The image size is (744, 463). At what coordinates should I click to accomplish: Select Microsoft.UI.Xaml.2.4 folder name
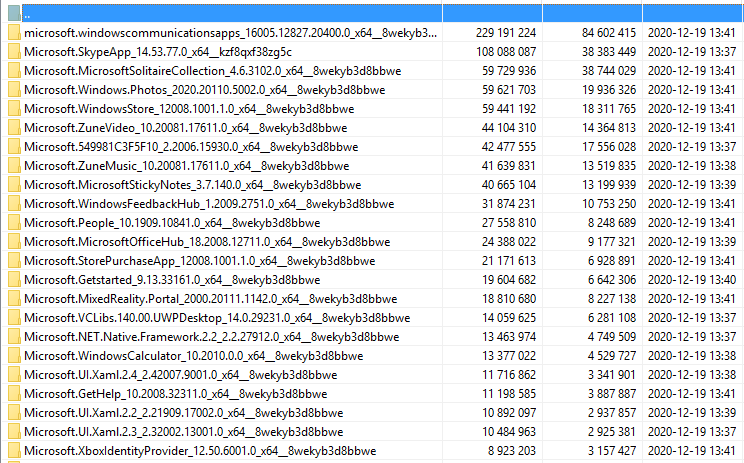click(x=181, y=374)
